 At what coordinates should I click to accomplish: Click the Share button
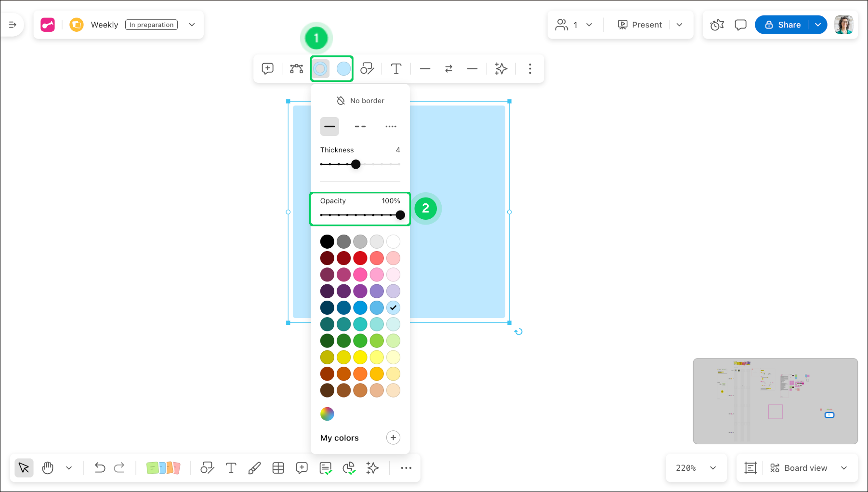pyautogui.click(x=783, y=25)
